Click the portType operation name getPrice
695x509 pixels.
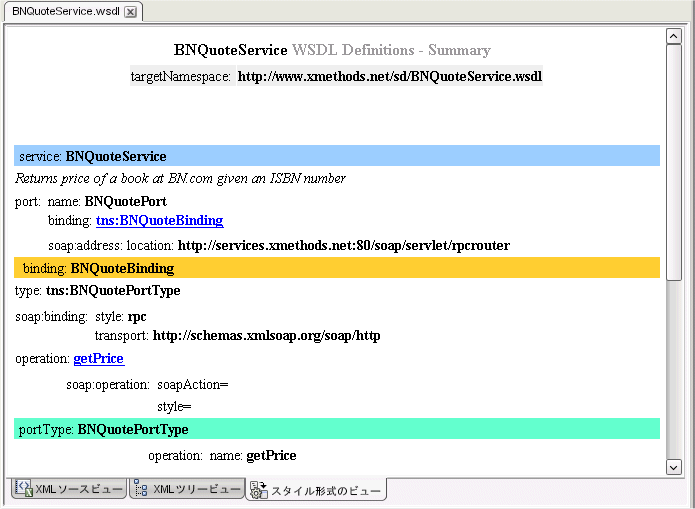[271, 455]
